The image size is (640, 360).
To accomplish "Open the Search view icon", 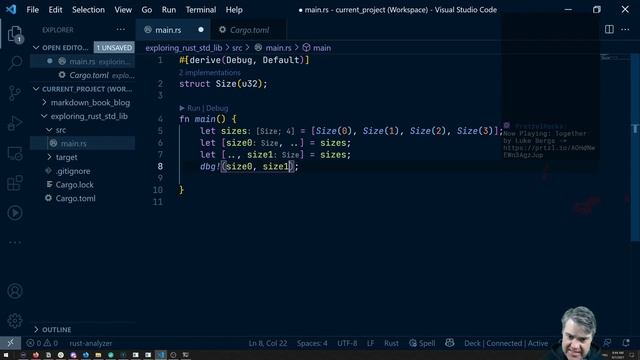I will pyautogui.click(x=15, y=63).
